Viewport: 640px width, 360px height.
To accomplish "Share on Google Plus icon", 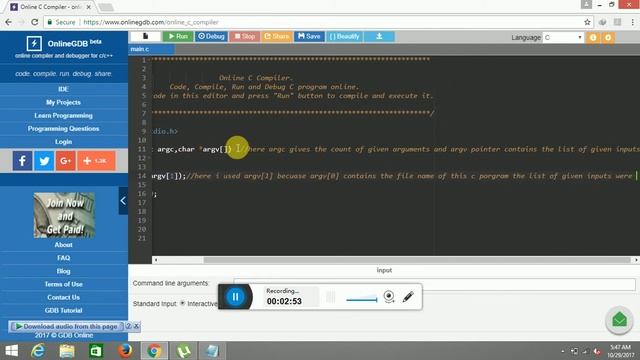I will tap(66, 160).
